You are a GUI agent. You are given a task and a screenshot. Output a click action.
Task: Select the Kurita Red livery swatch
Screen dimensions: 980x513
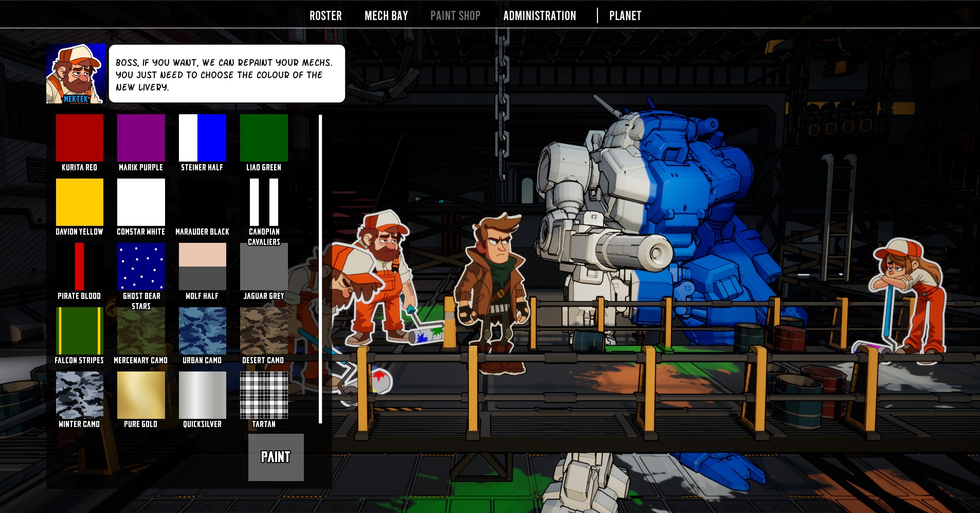pos(80,138)
